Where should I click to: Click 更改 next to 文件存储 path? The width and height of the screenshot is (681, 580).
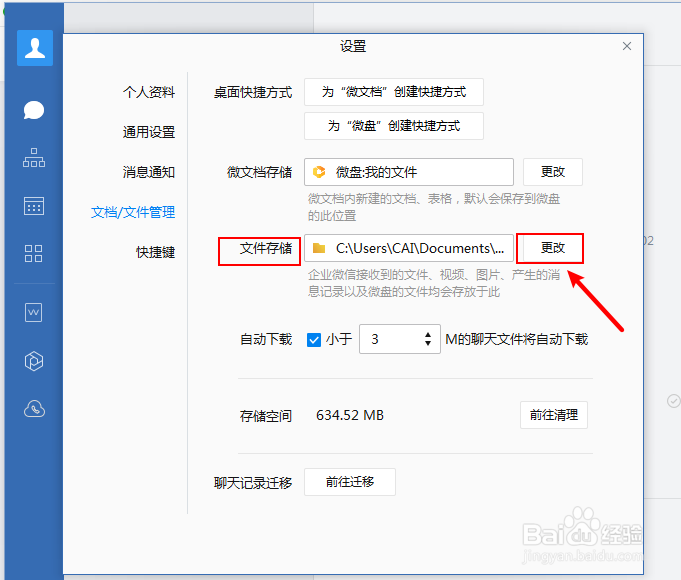(x=553, y=248)
